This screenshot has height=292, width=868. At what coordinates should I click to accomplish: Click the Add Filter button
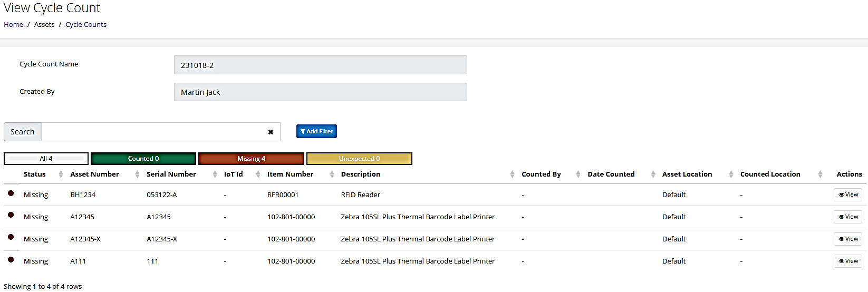tap(316, 131)
